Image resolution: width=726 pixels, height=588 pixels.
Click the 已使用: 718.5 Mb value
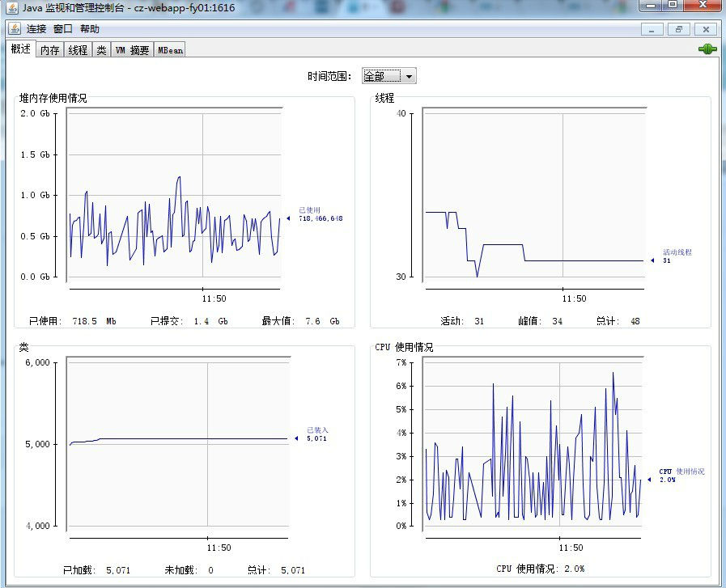[x=72, y=321]
